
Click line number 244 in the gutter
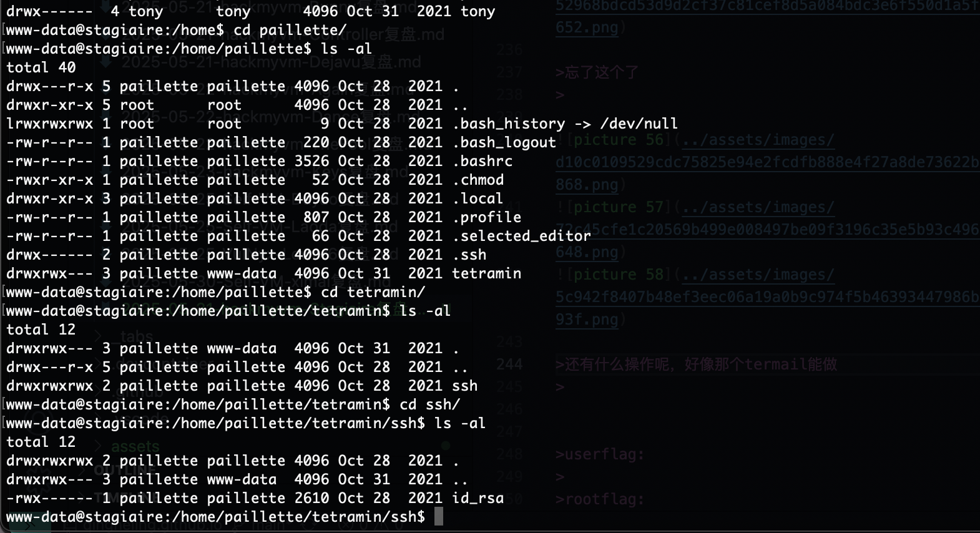[x=509, y=364]
